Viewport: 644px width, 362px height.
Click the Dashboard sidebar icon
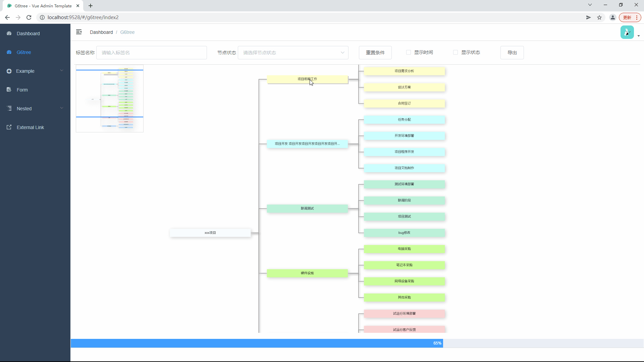click(x=9, y=33)
